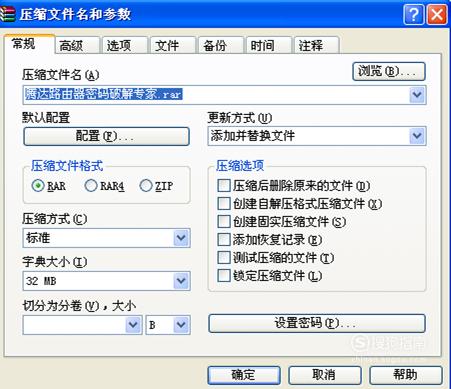This screenshot has height=389, width=451.
Task: Select the RAR format radio button
Action: click(x=38, y=186)
